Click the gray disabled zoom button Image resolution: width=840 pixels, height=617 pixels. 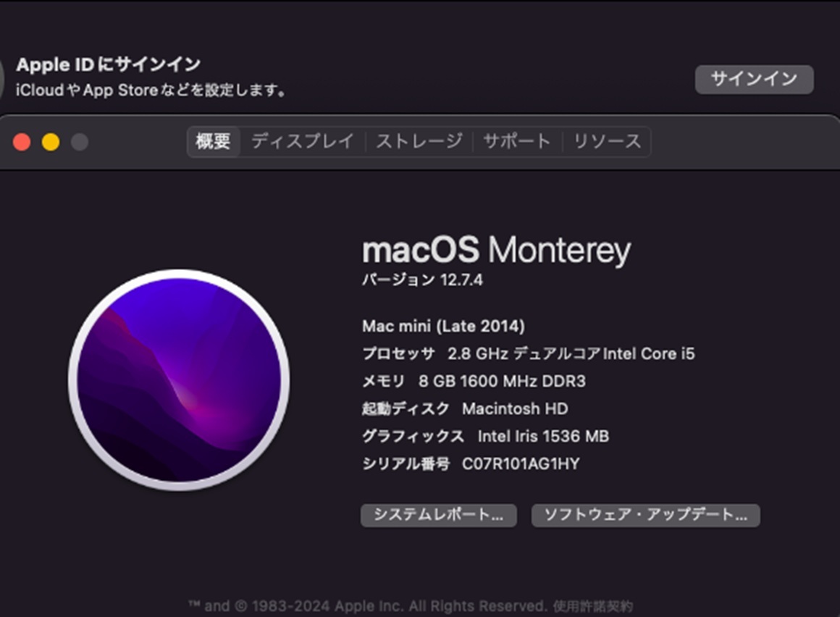[x=80, y=142]
